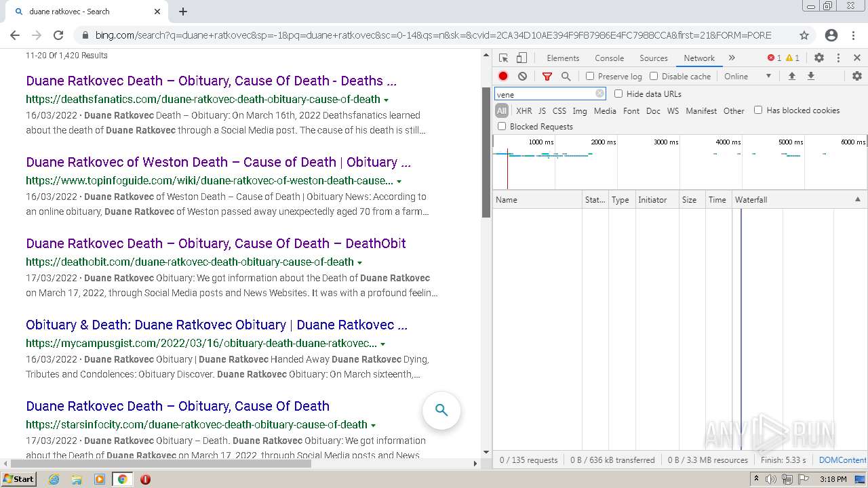Image resolution: width=868 pixels, height=488 pixels.
Task: Click the network timeline overview at 1000 ms
Action: (541, 142)
